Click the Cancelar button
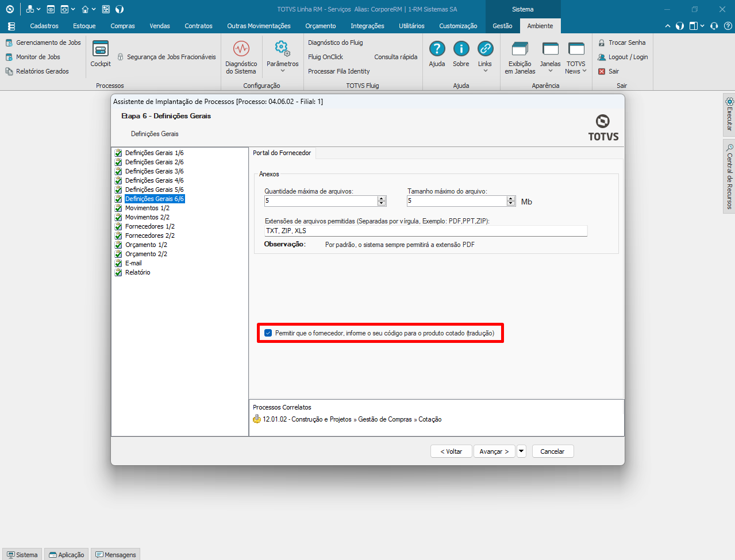 552,451
